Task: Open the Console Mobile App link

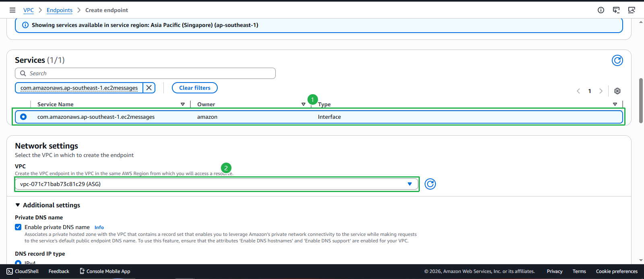Action: pos(105,271)
